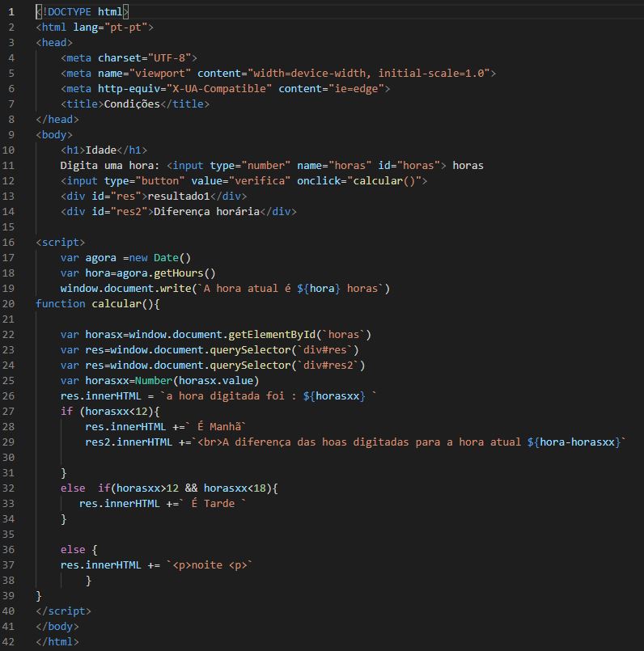Click the closing body tag
644x651 pixels.
57,627
